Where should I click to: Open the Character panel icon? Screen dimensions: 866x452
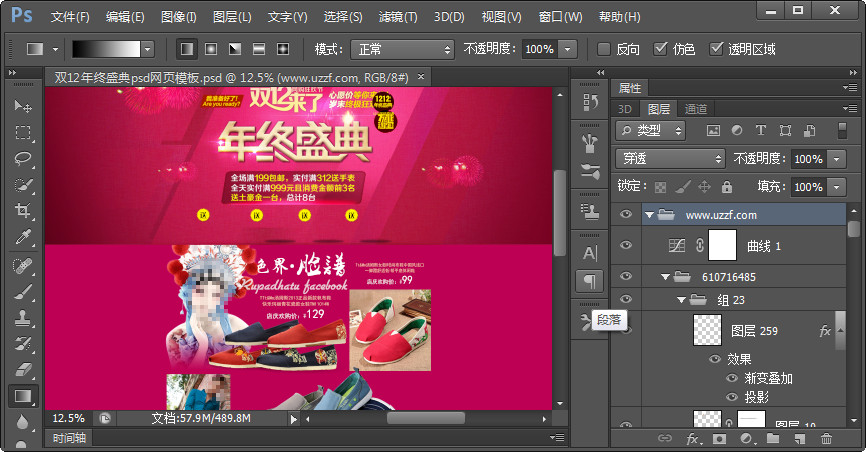point(590,253)
